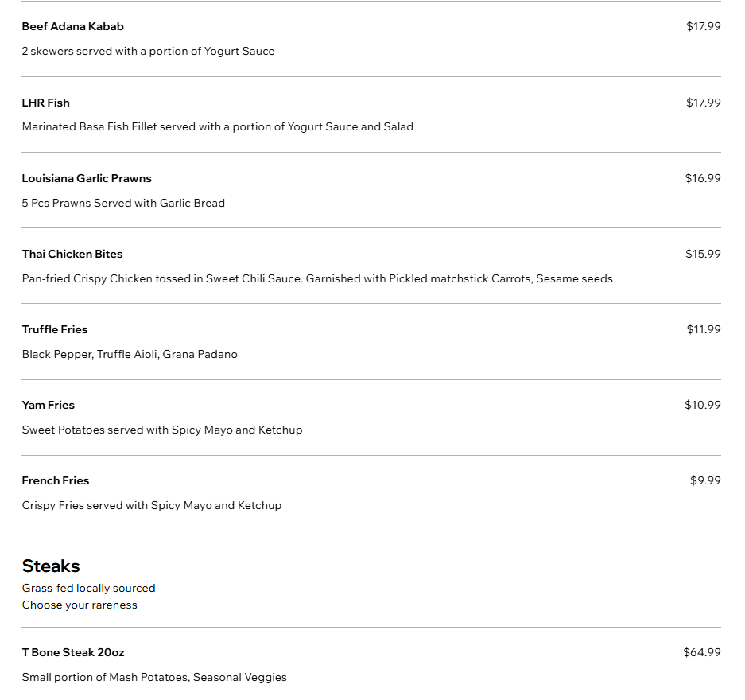Select Louisiana Garlic Prawns heading

click(x=87, y=178)
